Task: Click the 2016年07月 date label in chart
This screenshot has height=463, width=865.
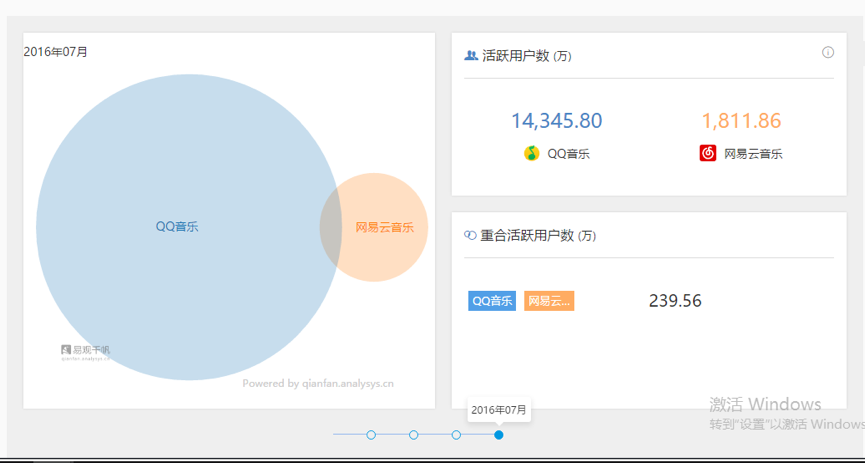Action: pos(55,52)
